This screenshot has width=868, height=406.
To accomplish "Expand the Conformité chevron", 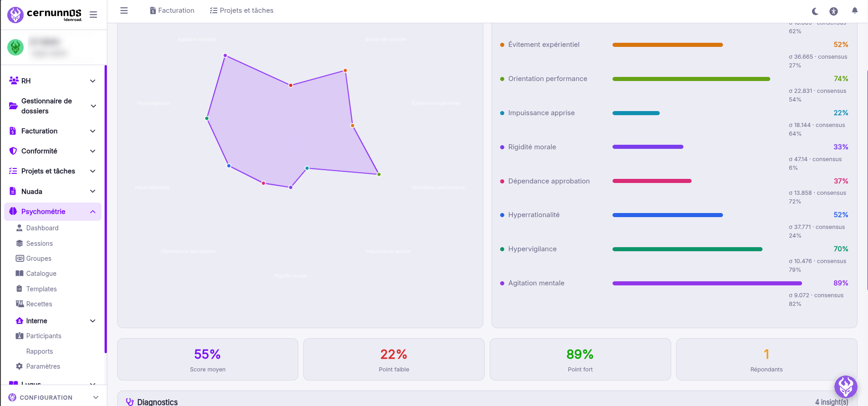I will pos(93,151).
